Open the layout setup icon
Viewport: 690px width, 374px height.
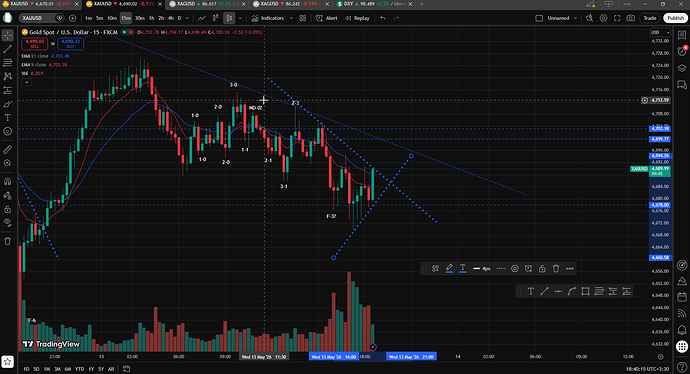click(x=539, y=18)
